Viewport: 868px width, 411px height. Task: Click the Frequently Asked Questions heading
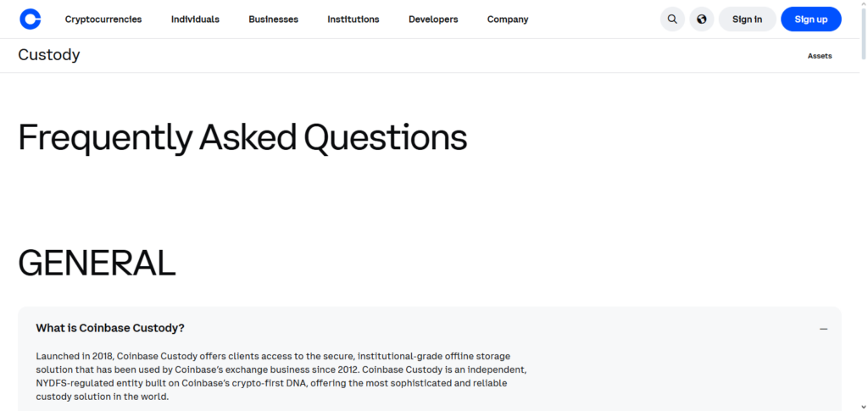242,137
